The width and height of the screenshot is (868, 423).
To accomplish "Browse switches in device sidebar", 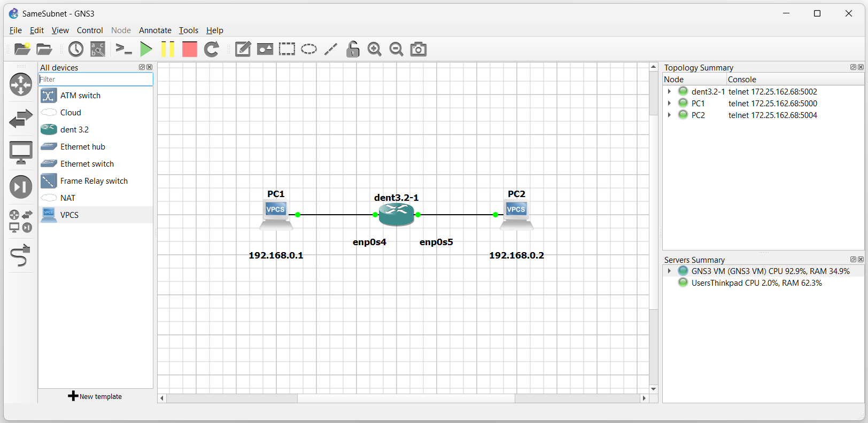I will [21, 119].
